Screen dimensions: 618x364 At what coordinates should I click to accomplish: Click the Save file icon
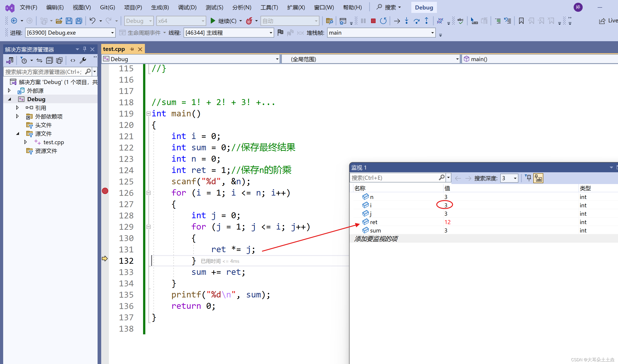coord(69,21)
